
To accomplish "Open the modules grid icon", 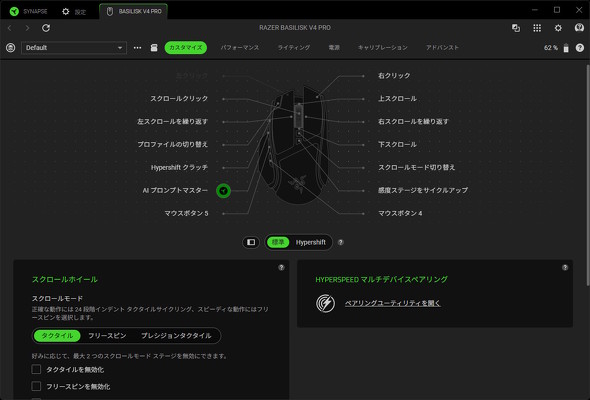I will pos(537,28).
